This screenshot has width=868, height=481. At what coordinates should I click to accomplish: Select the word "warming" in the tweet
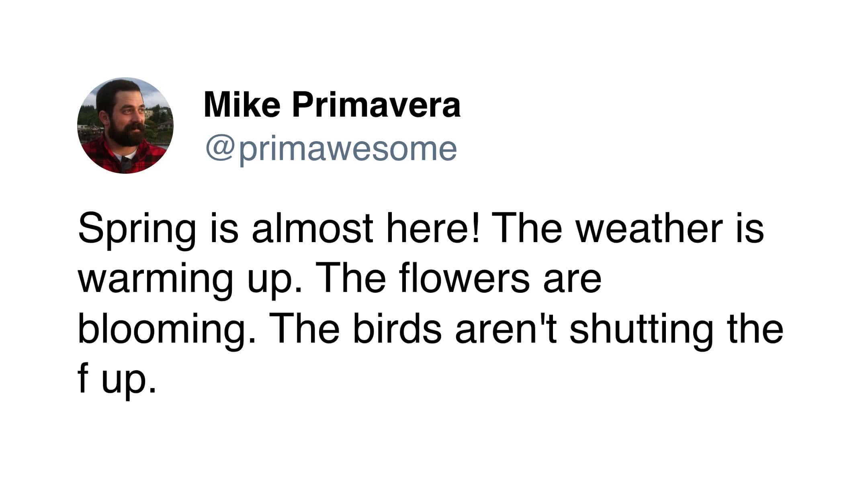(155, 279)
